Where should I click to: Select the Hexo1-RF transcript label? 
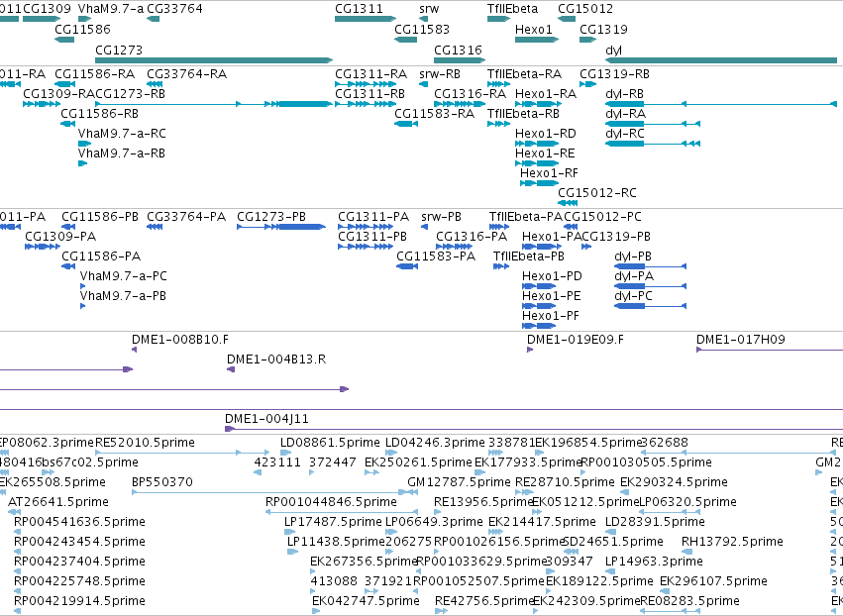[x=550, y=173]
